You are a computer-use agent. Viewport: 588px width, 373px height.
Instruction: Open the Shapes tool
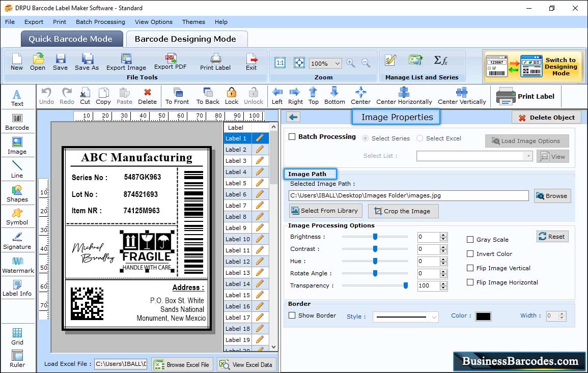pos(17,193)
